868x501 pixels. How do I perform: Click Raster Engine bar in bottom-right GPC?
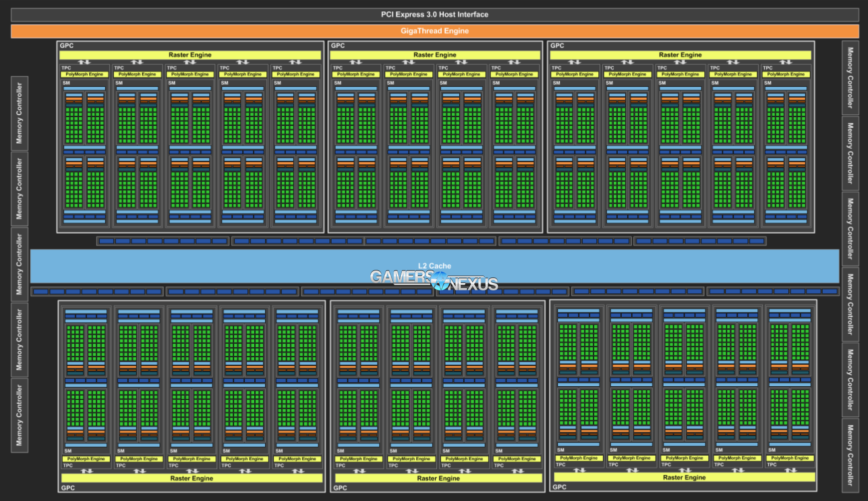pos(684,477)
